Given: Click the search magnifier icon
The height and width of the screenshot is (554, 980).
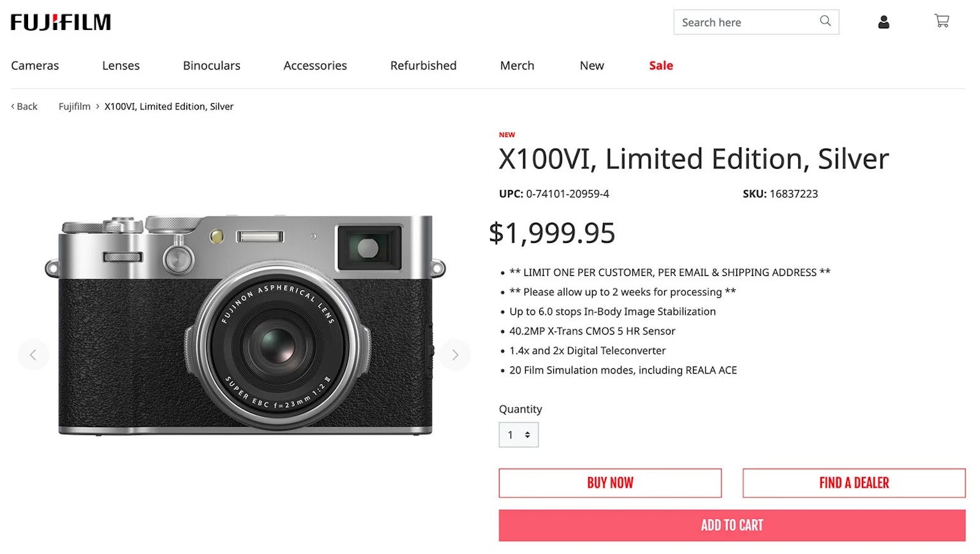Looking at the screenshot, I should point(825,21).
